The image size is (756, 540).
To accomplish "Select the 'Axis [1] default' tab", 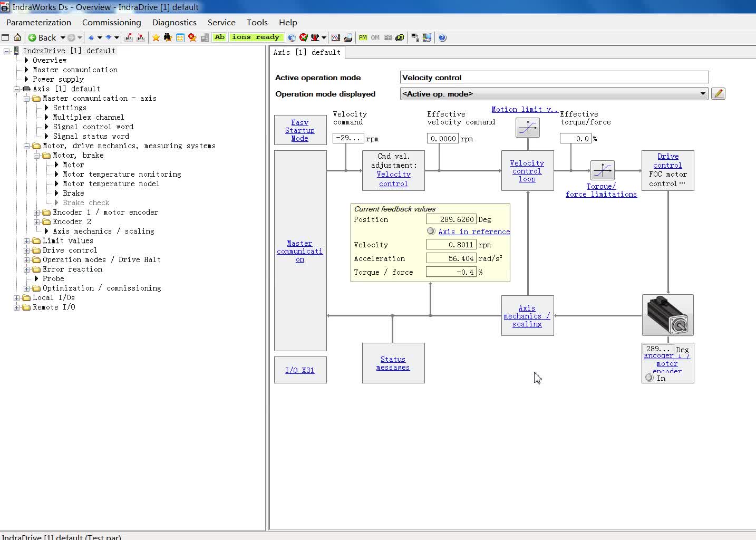I will 307,52.
